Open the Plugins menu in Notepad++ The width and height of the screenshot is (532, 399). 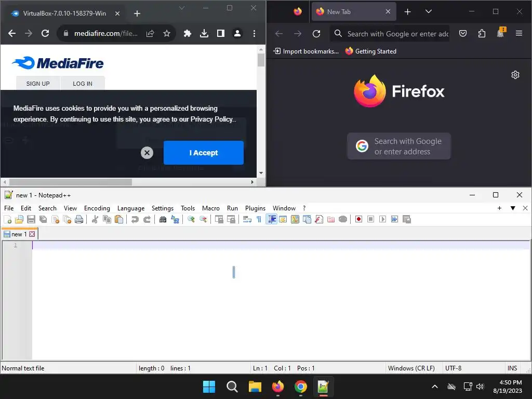point(255,208)
